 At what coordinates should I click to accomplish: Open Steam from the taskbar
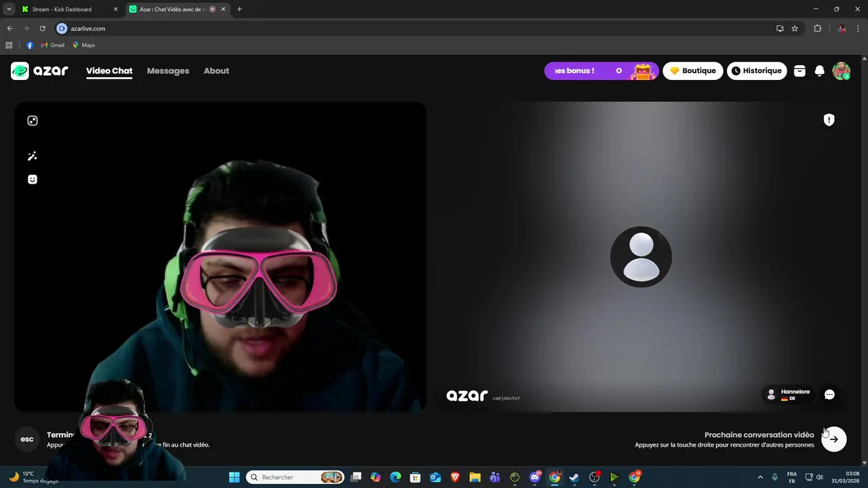(574, 477)
